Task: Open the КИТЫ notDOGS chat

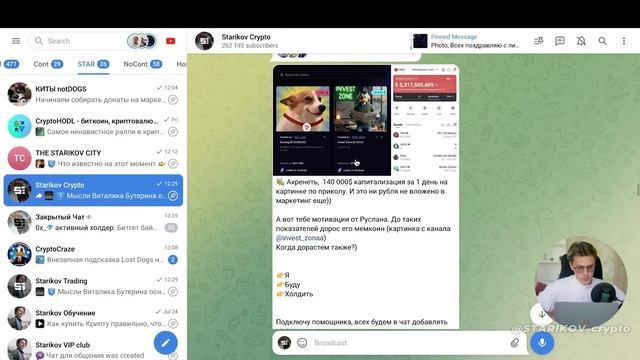Action: click(93, 94)
